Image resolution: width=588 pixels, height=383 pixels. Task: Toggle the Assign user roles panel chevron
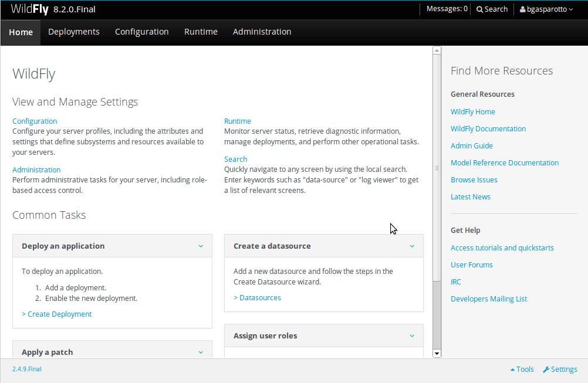click(412, 335)
